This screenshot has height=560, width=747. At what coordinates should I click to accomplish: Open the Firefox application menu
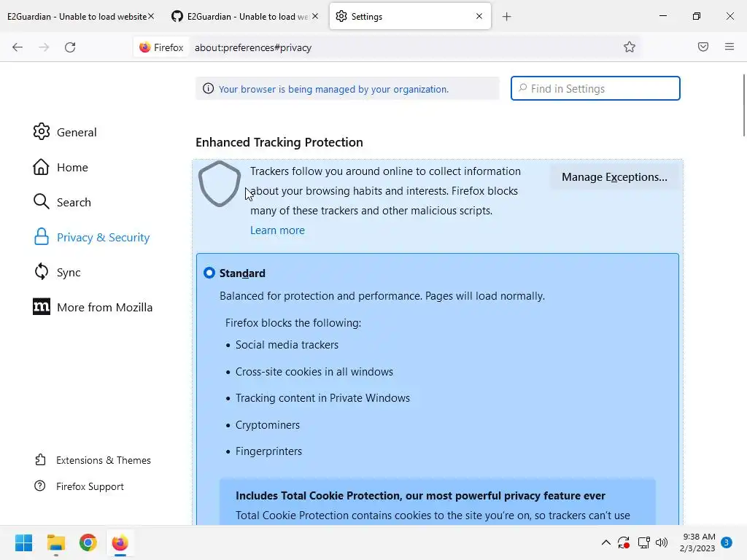click(x=729, y=47)
